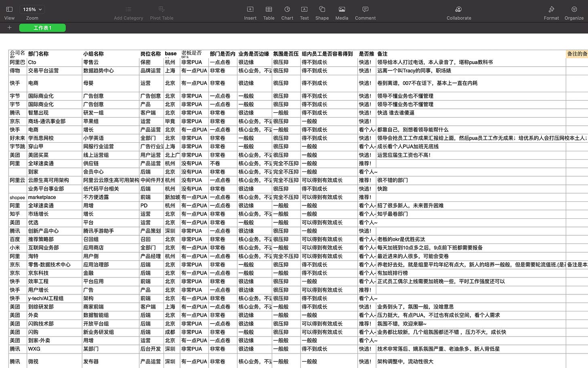
Task: Click the cell 淘特
Action: [55, 256]
